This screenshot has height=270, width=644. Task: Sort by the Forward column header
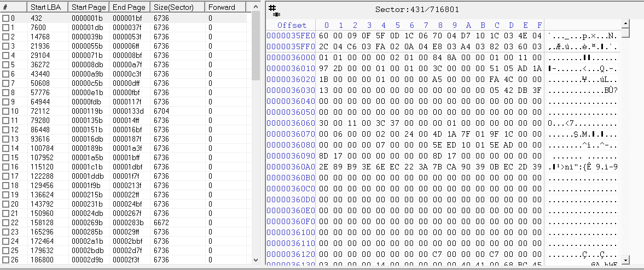225,7
